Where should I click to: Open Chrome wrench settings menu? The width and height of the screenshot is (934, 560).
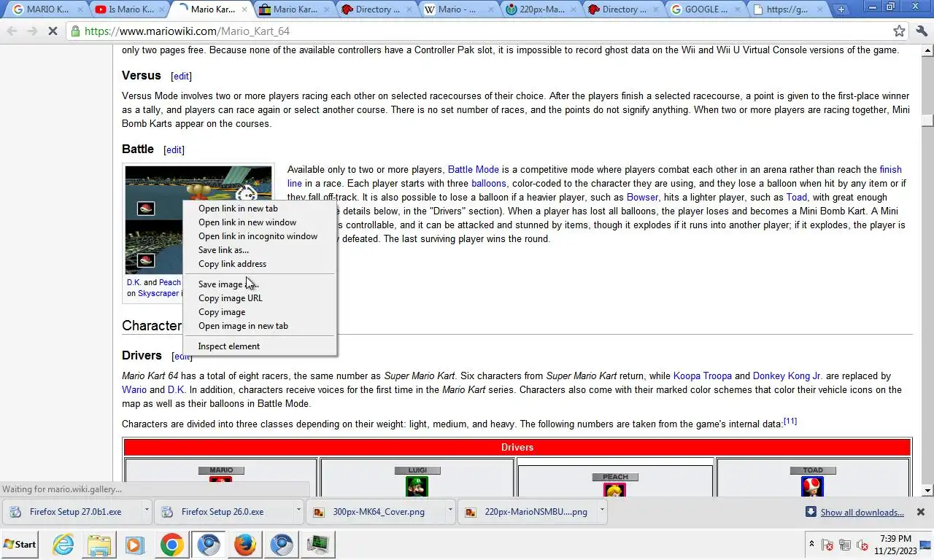921,31
